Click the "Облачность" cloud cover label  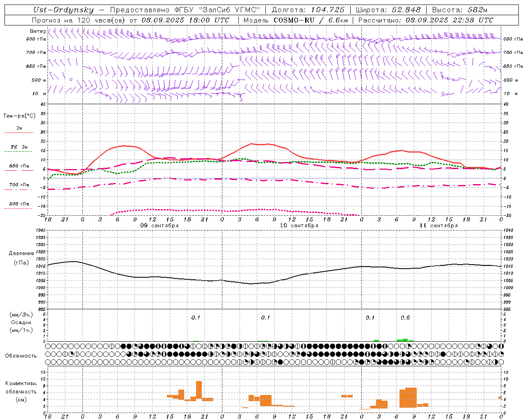pyautogui.click(x=21, y=356)
